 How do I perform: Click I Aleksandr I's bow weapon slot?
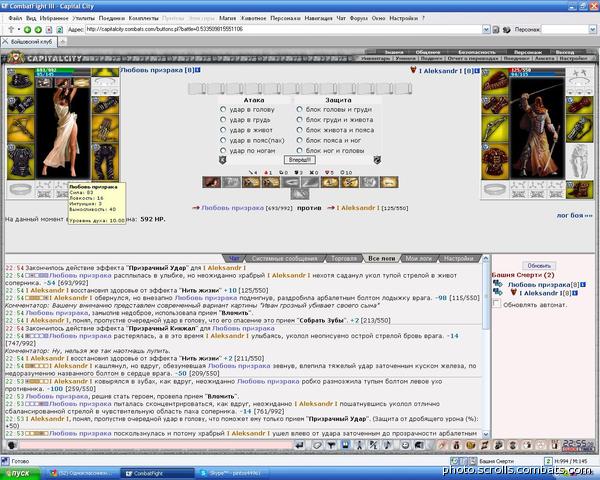495,128
